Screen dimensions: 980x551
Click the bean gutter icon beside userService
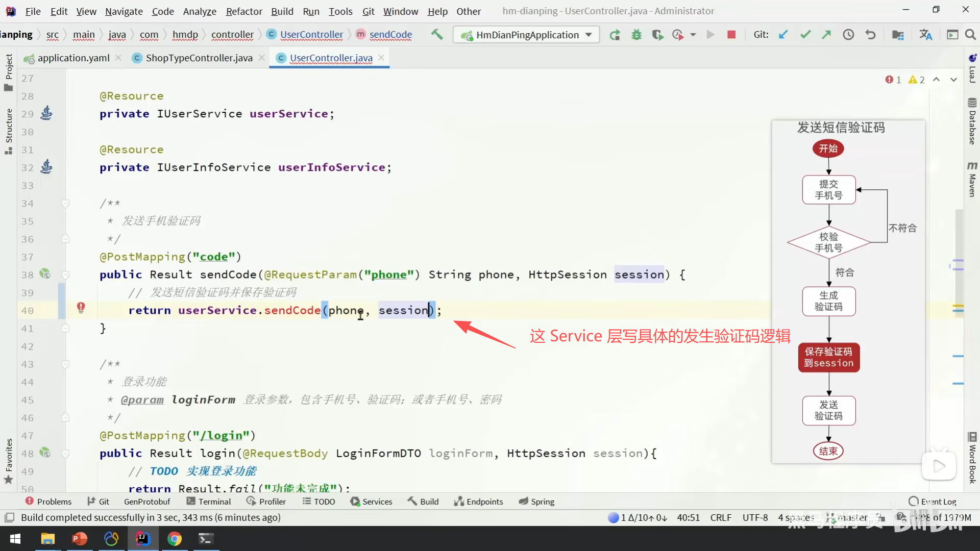click(46, 113)
